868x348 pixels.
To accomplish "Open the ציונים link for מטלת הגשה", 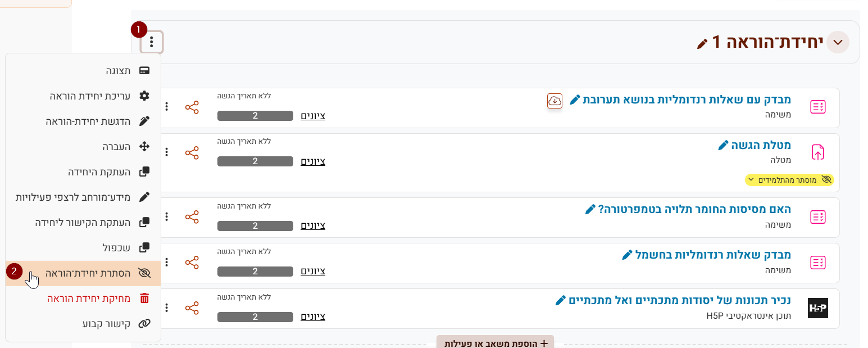I will pos(313,161).
